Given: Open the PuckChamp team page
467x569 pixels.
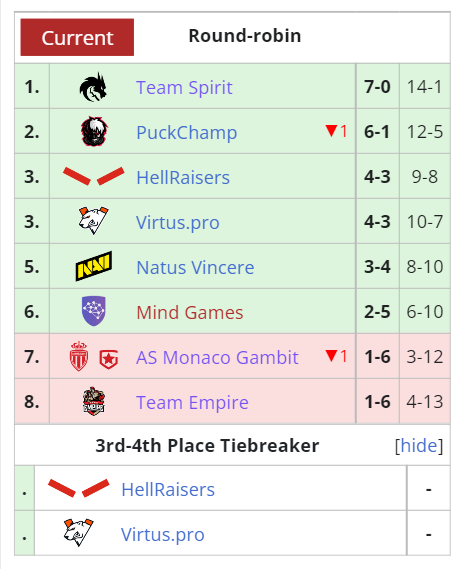Looking at the screenshot, I should pos(187,132).
